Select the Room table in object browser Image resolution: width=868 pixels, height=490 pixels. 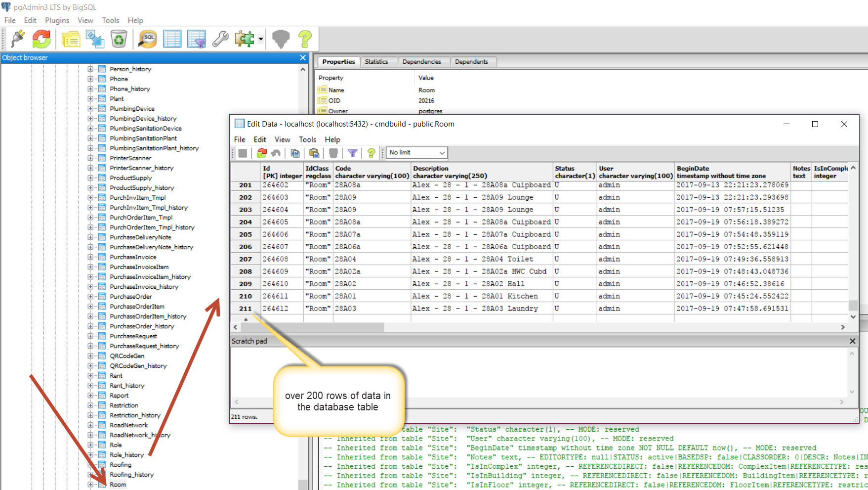[118, 485]
